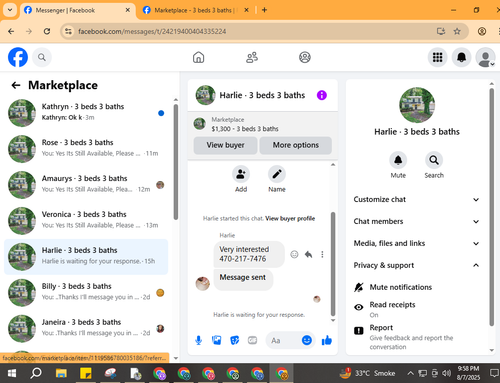The width and height of the screenshot is (500, 383).
Task: Click the site information icon in address bar
Action: [68, 31]
